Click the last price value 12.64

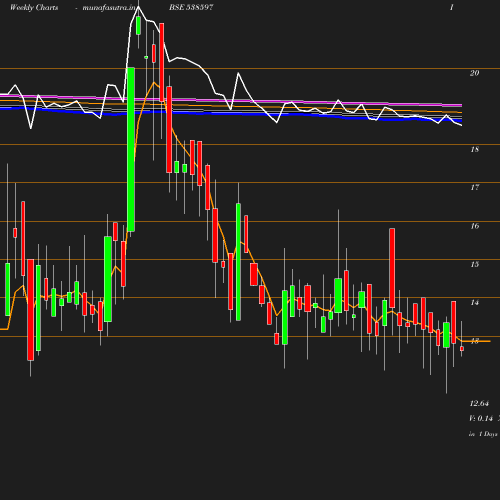[479, 403]
